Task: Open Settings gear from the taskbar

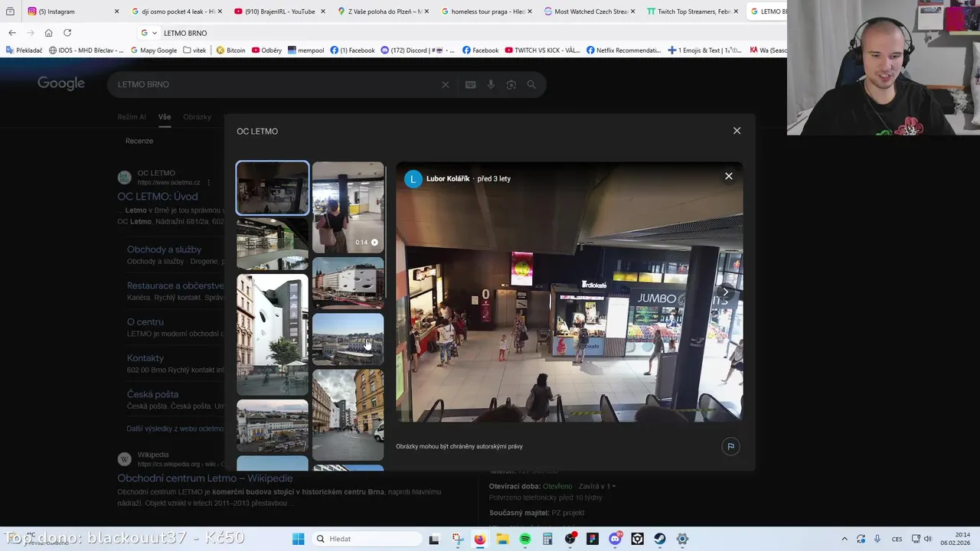Action: [x=682, y=539]
